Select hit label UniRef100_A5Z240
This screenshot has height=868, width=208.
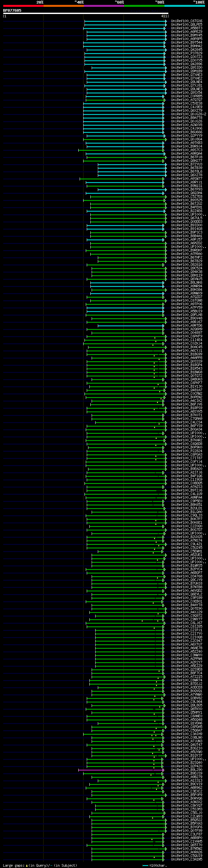pos(187,651)
